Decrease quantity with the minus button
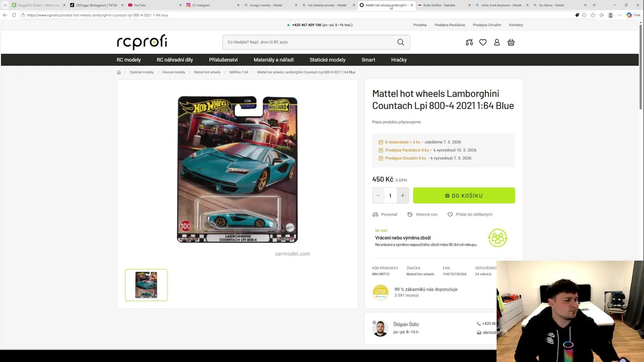The width and height of the screenshot is (644, 362). tap(378, 196)
